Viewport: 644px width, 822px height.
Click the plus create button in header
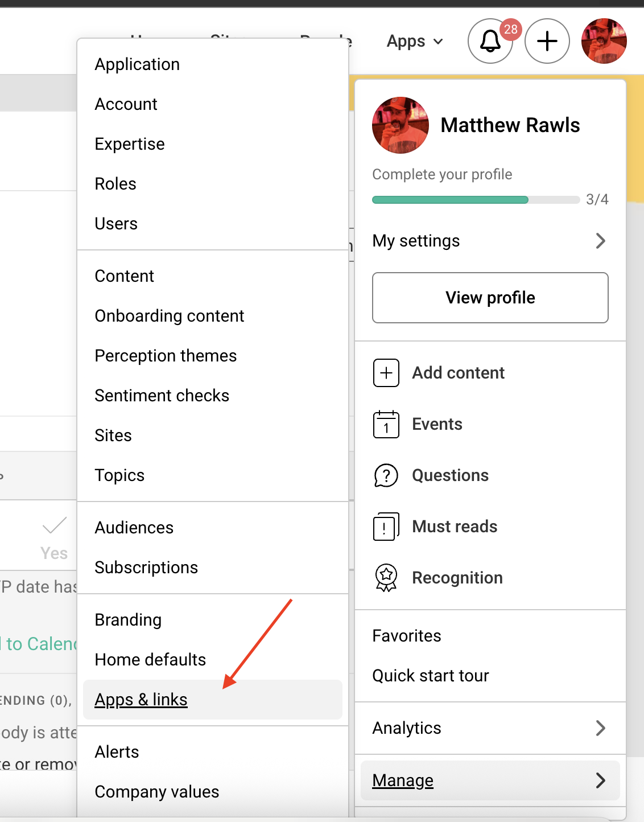[547, 41]
